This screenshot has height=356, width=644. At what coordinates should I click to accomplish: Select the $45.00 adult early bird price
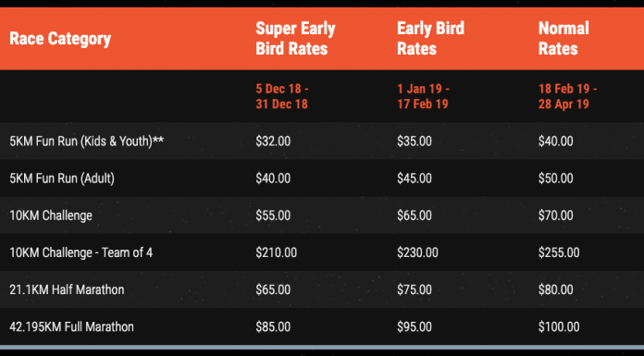pos(415,178)
